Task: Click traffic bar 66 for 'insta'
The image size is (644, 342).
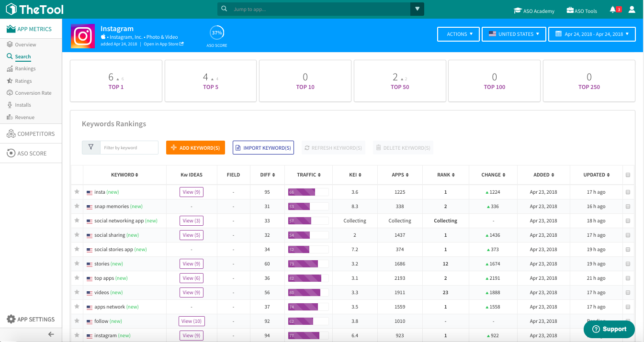Action: 308,192
